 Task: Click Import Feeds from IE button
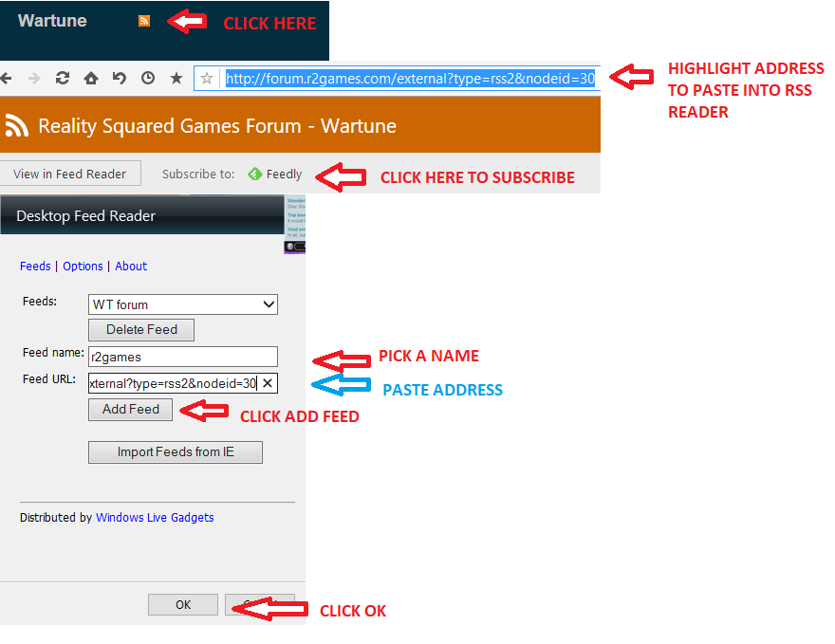[x=176, y=451]
